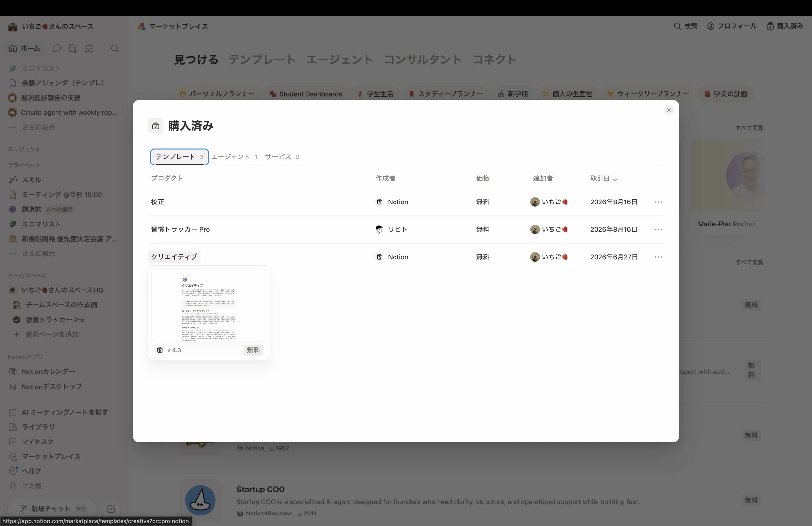
Task: Open Notionデスクトップ app
Action: point(64,387)
